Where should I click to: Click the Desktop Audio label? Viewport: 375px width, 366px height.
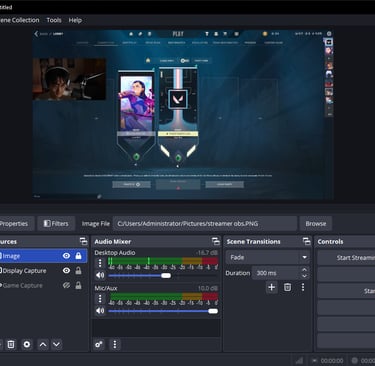(115, 253)
